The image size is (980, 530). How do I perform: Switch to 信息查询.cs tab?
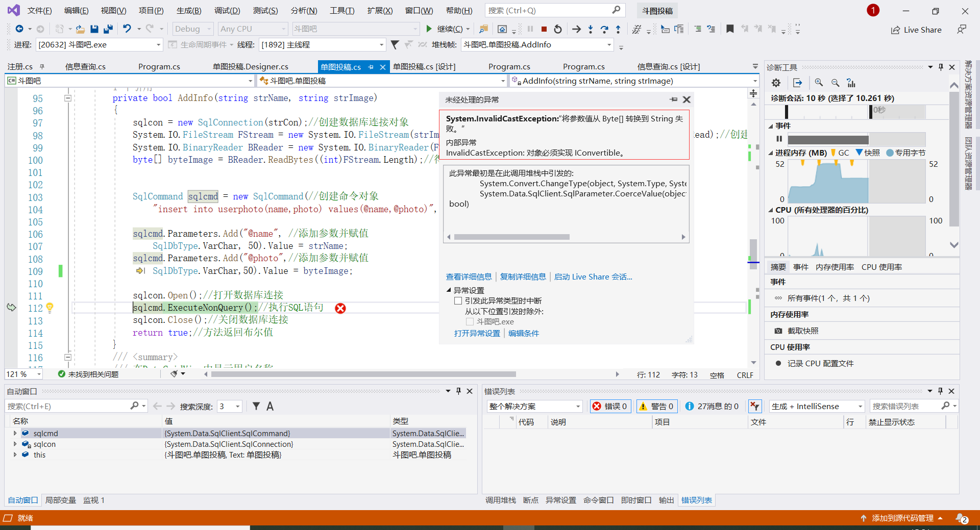point(85,67)
